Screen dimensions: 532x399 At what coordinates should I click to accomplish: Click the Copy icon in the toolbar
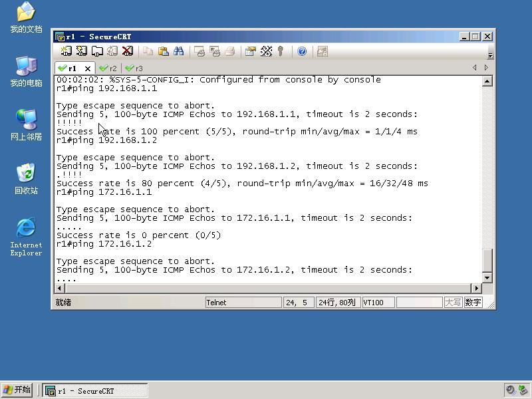tap(148, 51)
